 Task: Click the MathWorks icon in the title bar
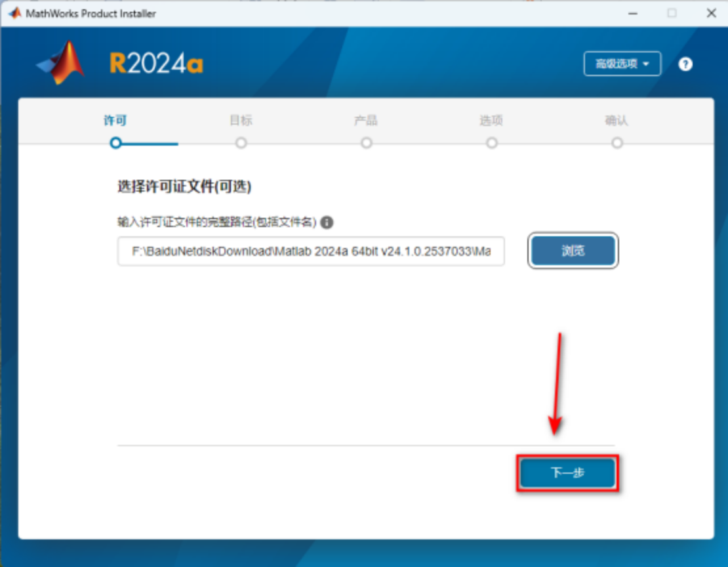15,13
